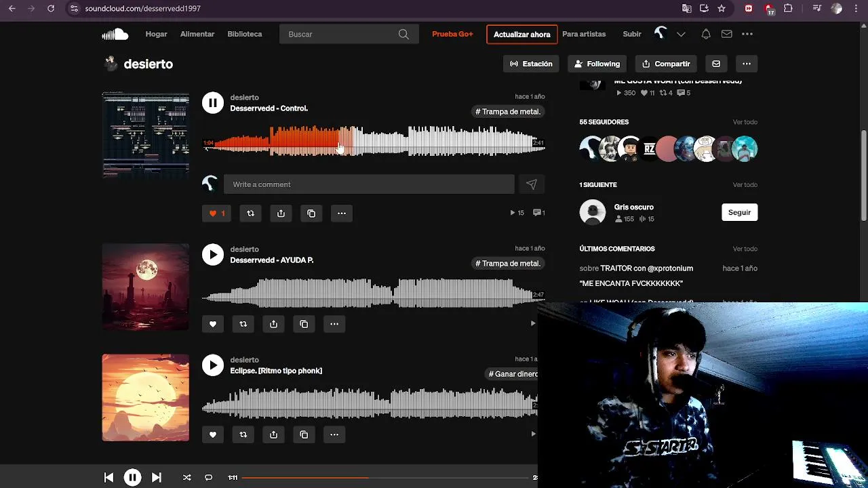Like the AYUDA P. track
The image size is (868, 488).
(213, 324)
